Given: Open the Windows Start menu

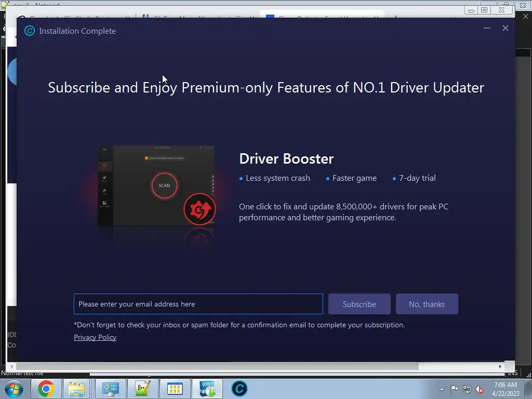Looking at the screenshot, I should coord(14,389).
